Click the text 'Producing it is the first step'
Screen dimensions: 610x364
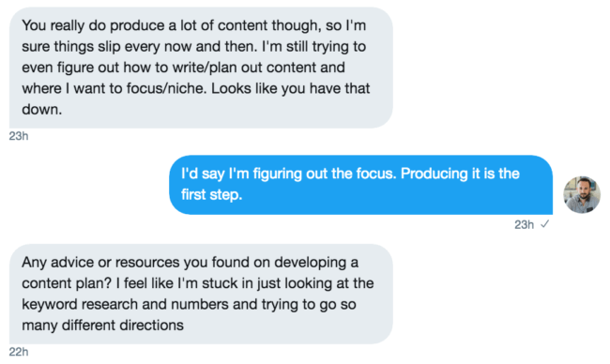(x=350, y=184)
